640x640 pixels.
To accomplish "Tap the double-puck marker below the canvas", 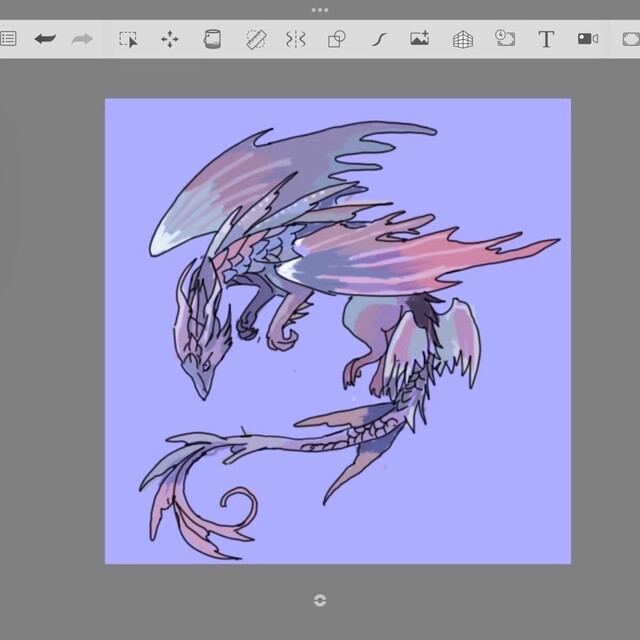I will point(320,600).
